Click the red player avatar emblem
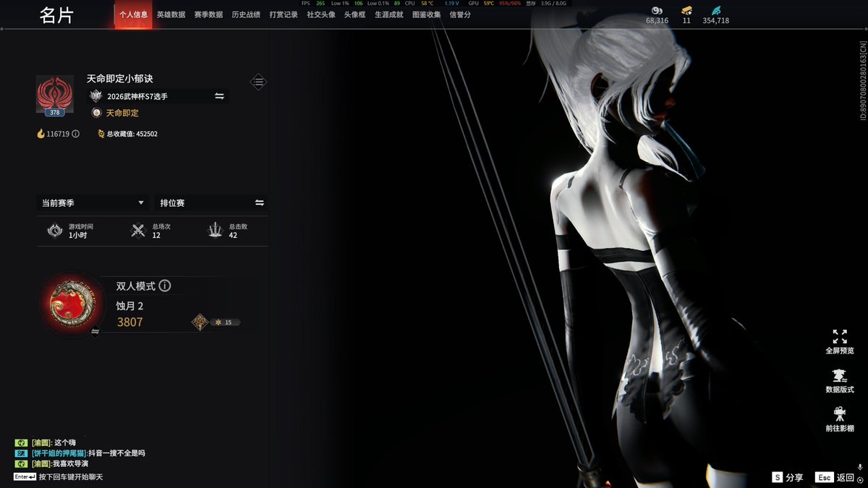 point(55,94)
